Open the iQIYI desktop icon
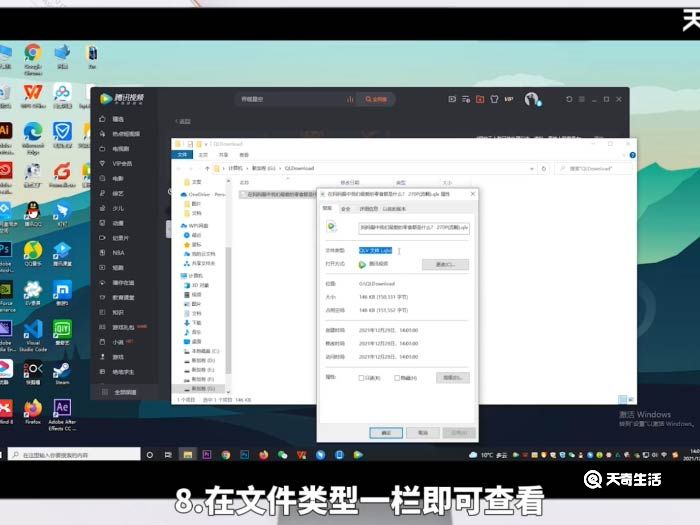This screenshot has height=525, width=700. pyautogui.click(x=62, y=333)
